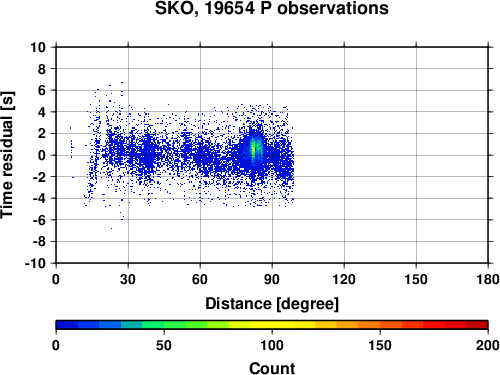Click the y-axis tick label -6
The image size is (500, 375).
point(39,220)
